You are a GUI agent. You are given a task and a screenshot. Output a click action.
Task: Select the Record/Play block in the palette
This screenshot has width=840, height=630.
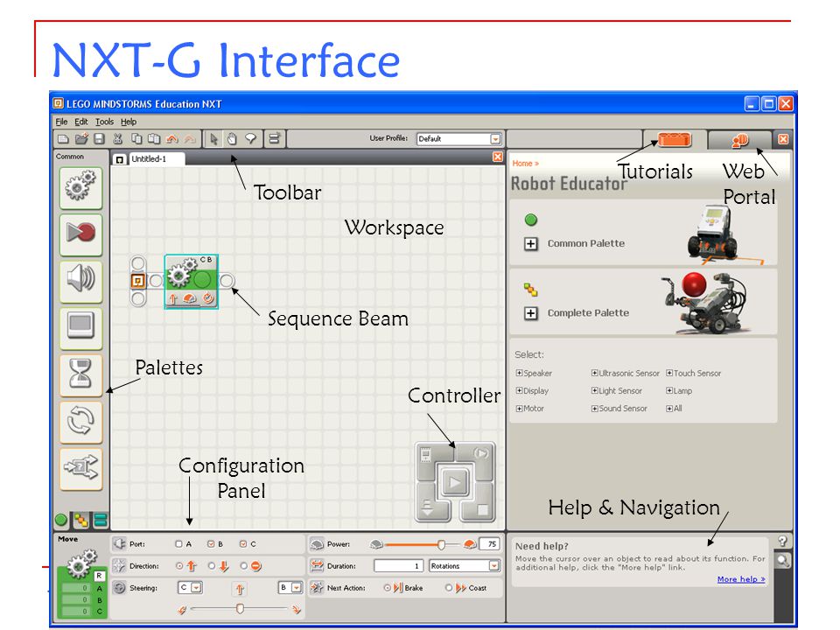[80, 234]
